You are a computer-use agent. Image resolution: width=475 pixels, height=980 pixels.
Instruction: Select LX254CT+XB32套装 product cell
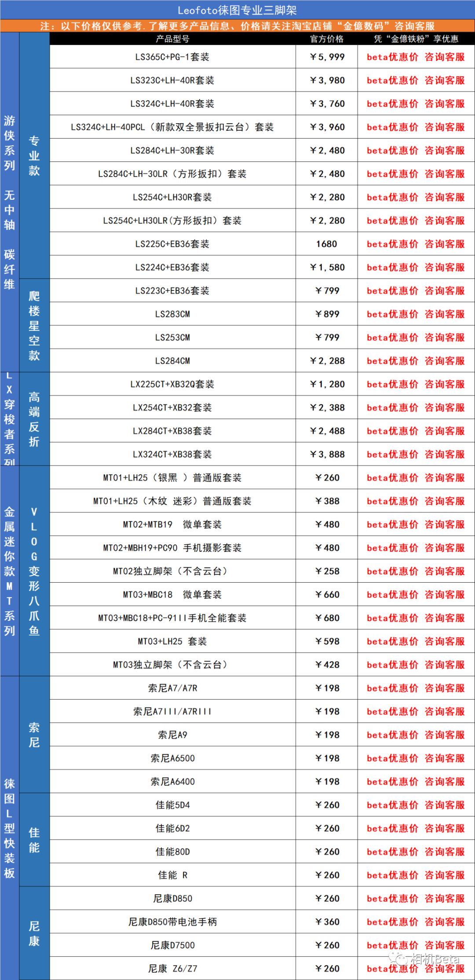(x=172, y=407)
